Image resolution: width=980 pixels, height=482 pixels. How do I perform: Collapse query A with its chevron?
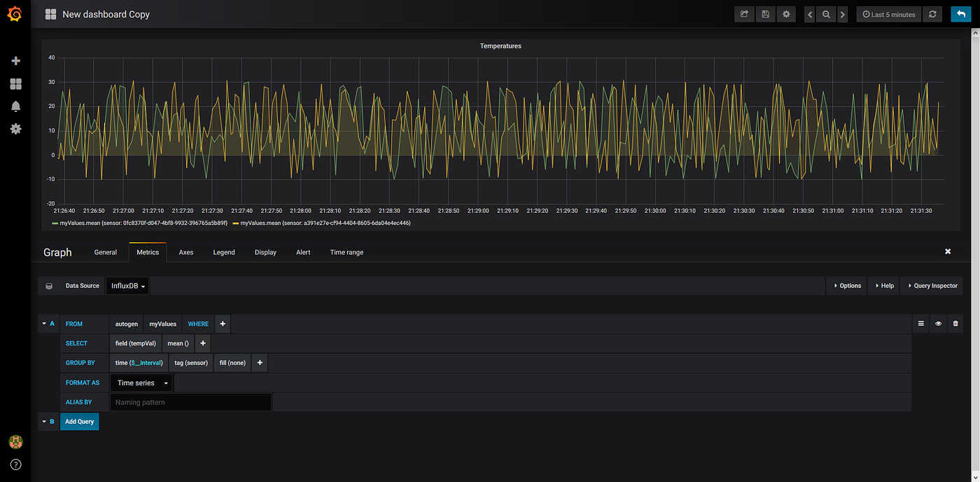(x=45, y=323)
